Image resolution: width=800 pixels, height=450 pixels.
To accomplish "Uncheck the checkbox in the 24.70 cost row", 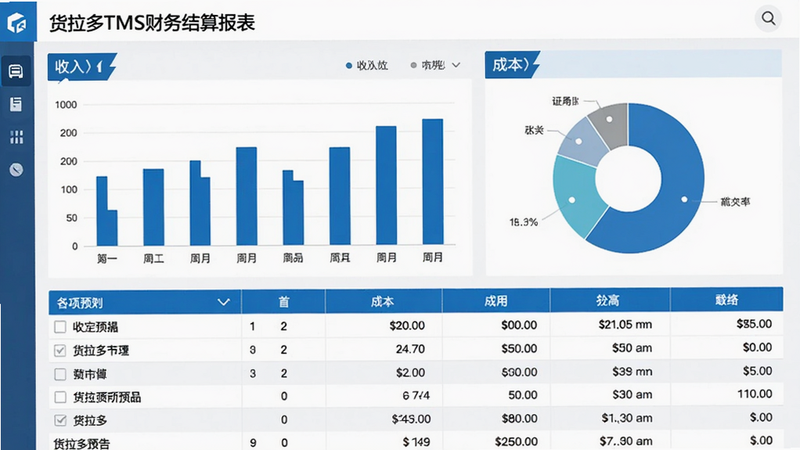I will pyautogui.click(x=60, y=351).
